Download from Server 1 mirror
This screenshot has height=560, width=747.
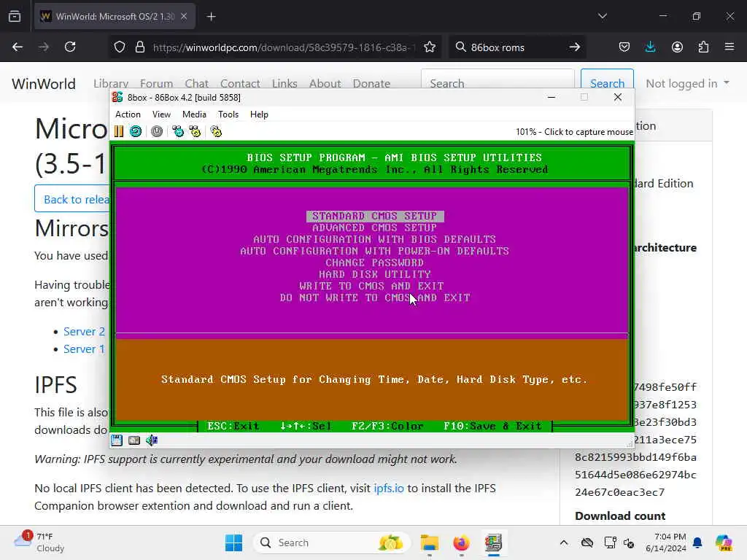tap(84, 349)
